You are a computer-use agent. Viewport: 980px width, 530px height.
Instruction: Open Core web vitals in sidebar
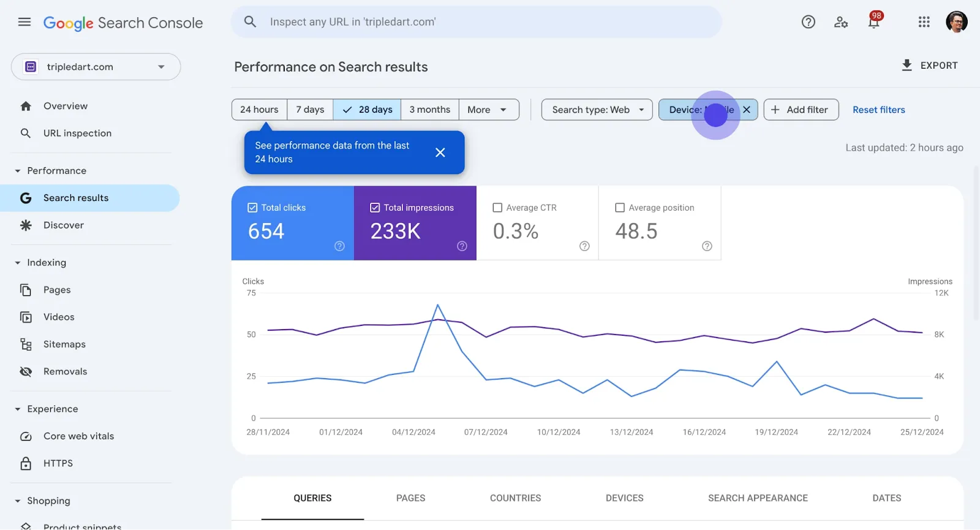(89, 436)
